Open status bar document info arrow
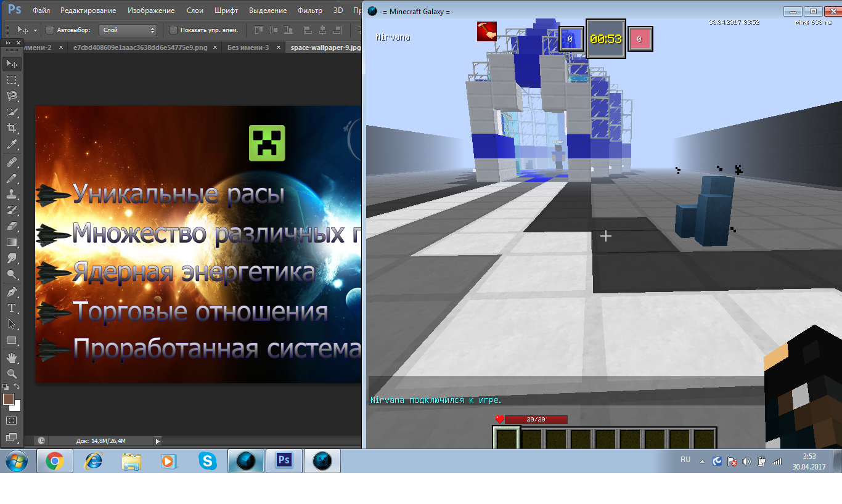Image resolution: width=842 pixels, height=504 pixels. 158,441
